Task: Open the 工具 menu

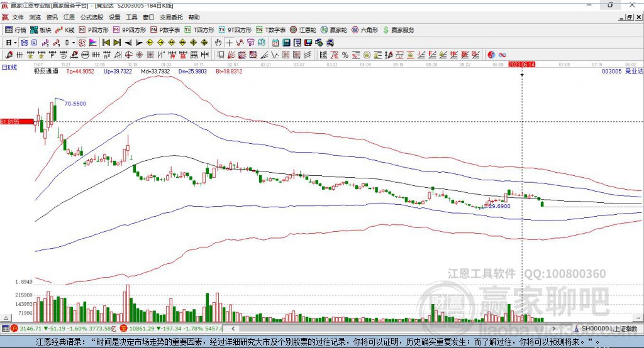Action: click(x=131, y=17)
